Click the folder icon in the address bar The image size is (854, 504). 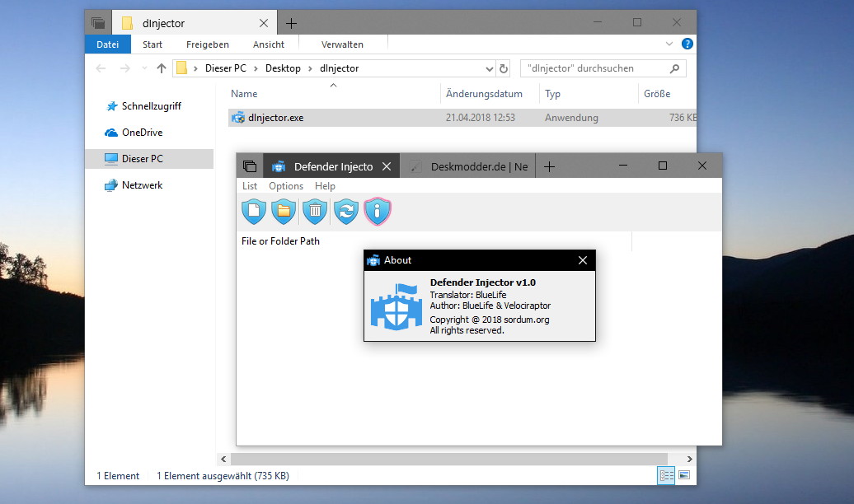point(182,68)
